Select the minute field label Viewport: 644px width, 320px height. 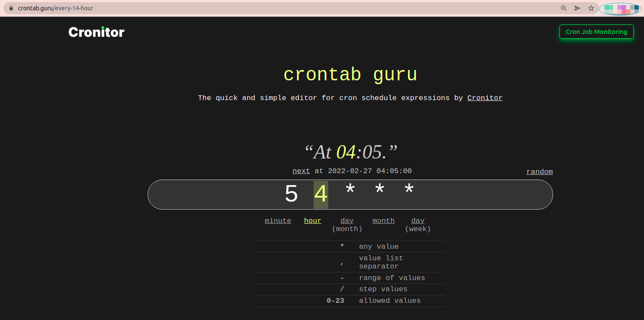[278, 221]
